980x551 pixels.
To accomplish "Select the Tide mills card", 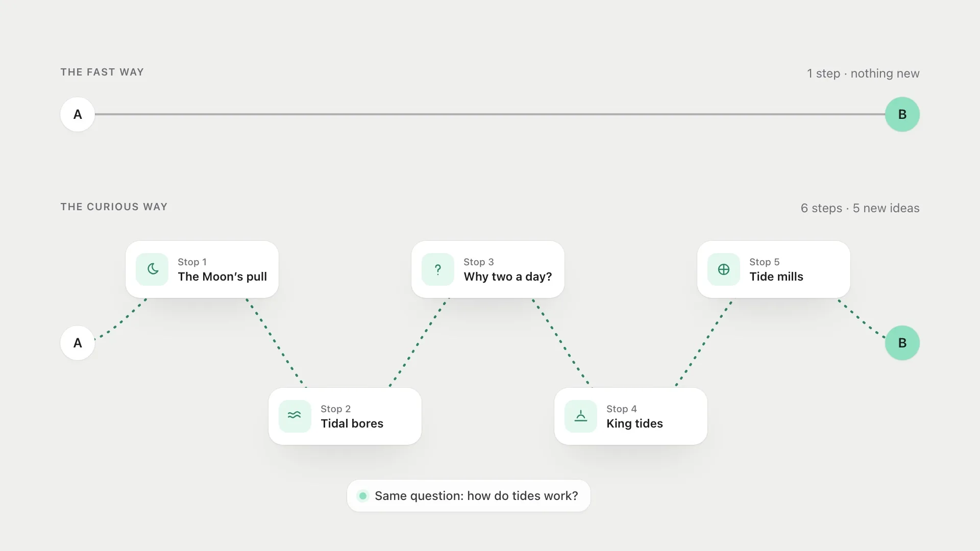I will pos(774,269).
